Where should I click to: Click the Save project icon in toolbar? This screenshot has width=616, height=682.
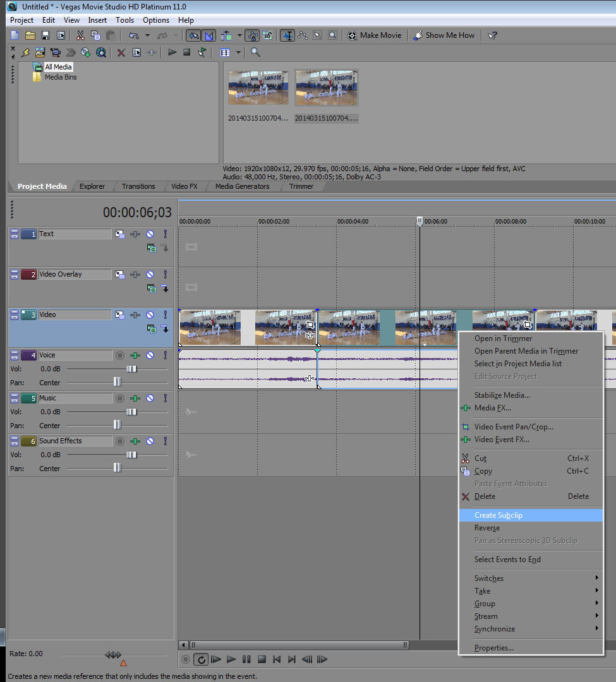[x=45, y=35]
